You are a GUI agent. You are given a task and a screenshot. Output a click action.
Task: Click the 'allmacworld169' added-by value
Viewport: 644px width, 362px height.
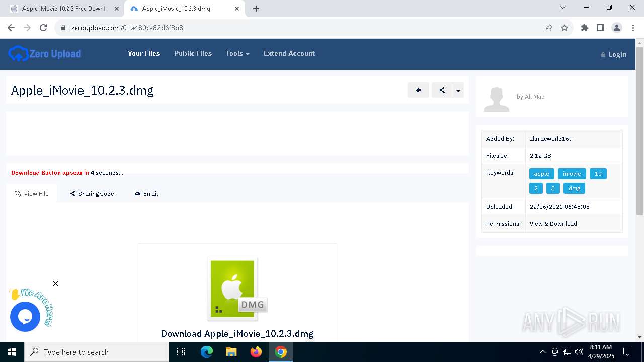pos(551,139)
